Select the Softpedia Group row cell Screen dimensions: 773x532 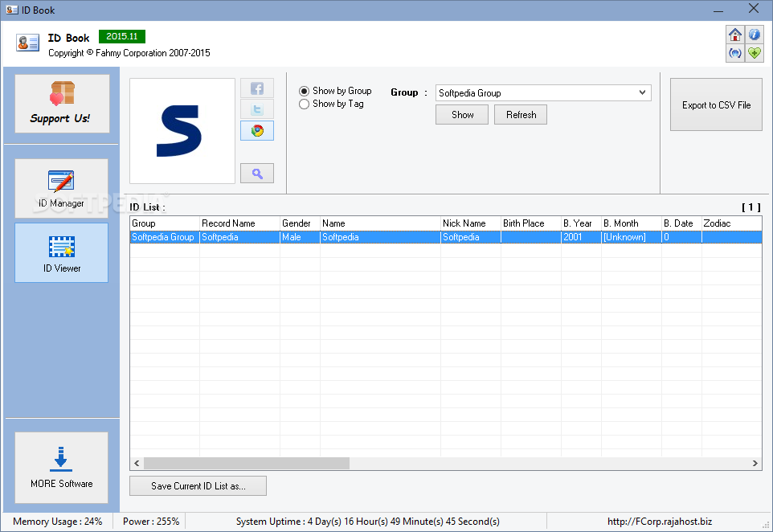tap(165, 237)
